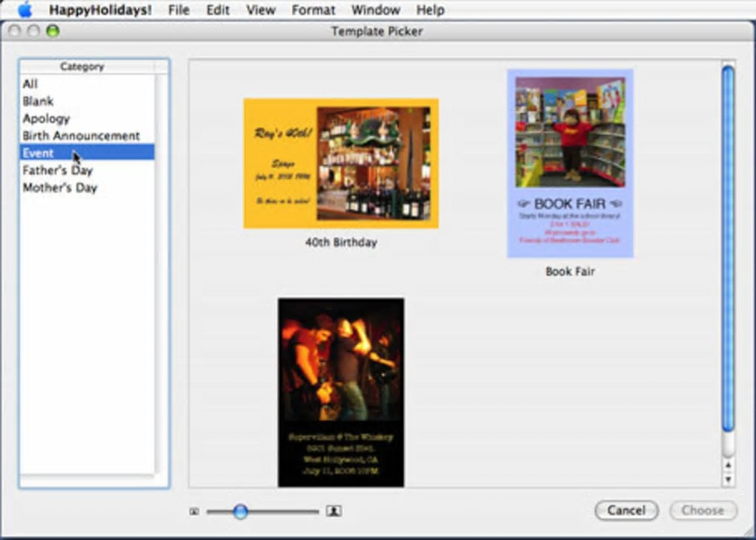Open the Format menu
The image size is (756, 540).
314,10
